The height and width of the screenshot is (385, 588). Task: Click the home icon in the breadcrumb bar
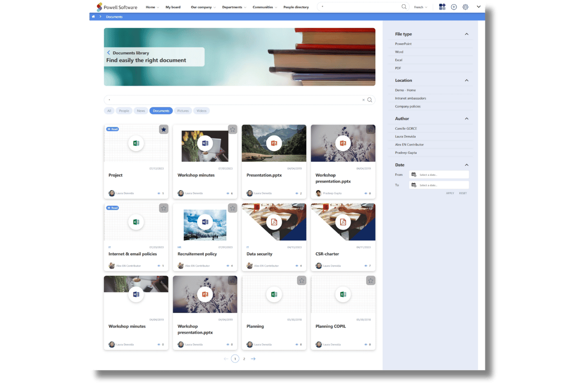tap(93, 17)
